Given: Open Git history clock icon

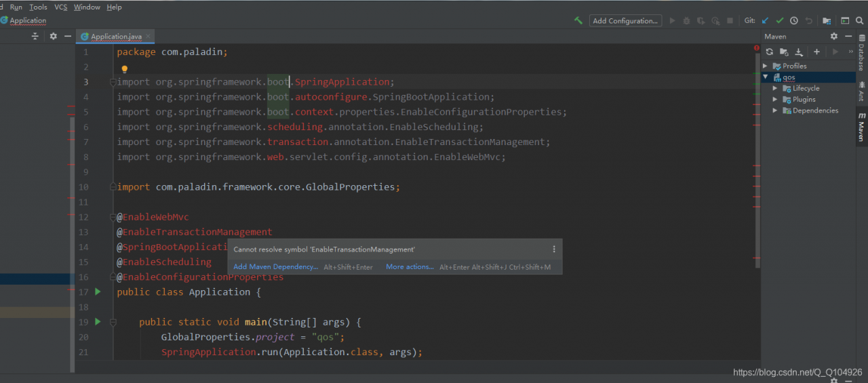Looking at the screenshot, I should pos(794,21).
